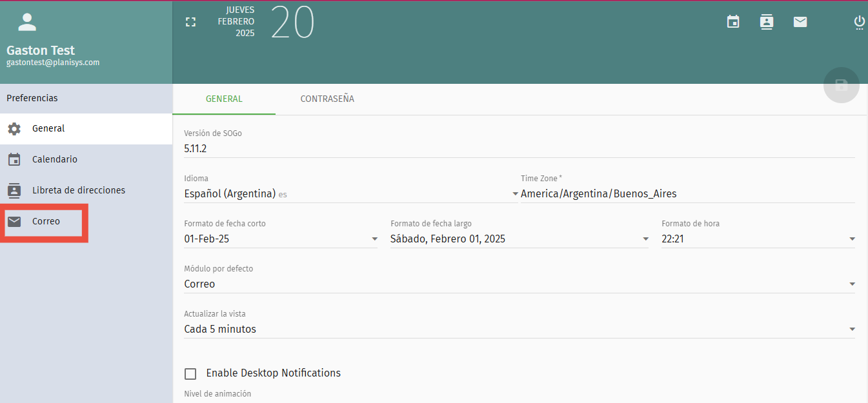Select the General tab
Screen dimensions: 868x403
click(224, 99)
